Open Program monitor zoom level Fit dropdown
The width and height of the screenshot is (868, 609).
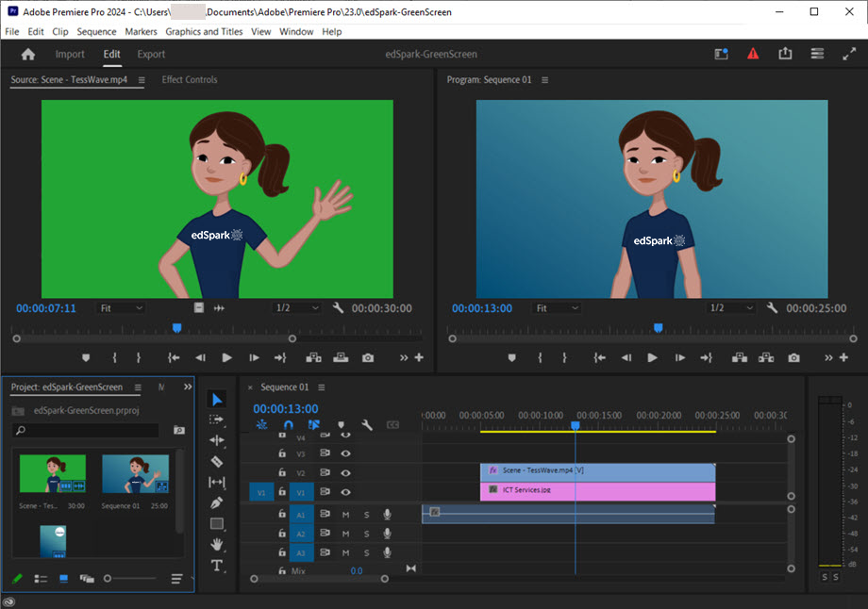[557, 308]
